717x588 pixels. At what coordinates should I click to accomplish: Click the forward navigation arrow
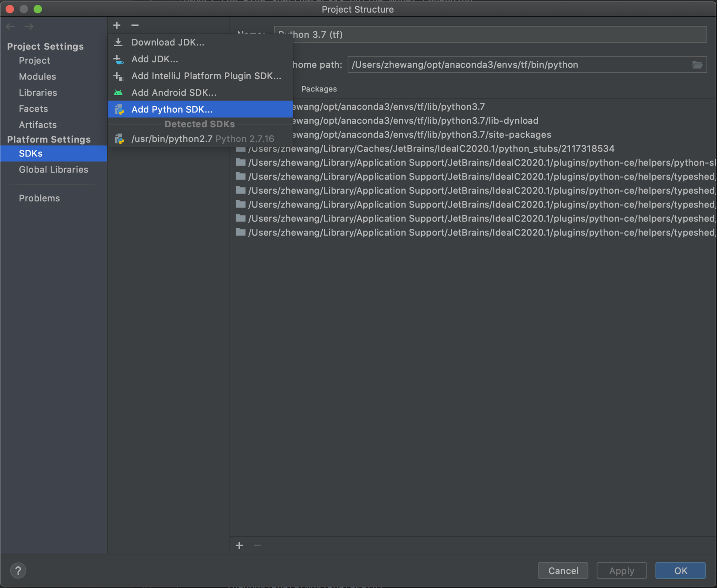point(29,27)
